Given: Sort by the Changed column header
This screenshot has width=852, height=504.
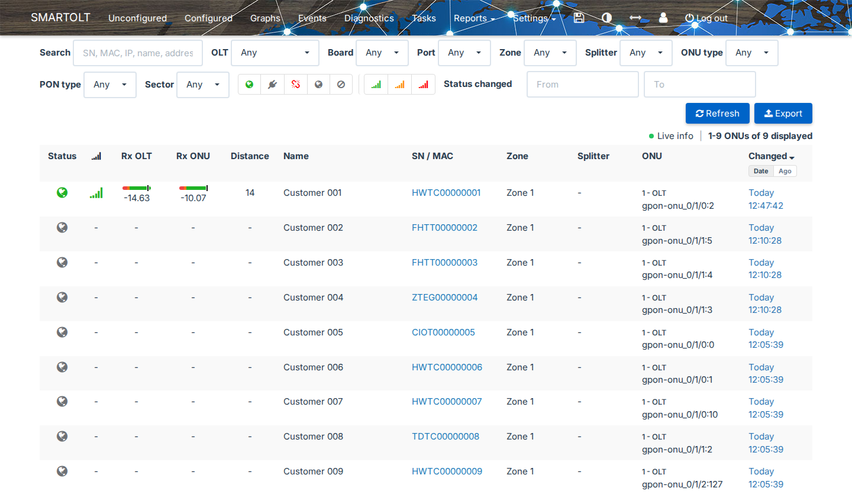Looking at the screenshot, I should [x=771, y=156].
